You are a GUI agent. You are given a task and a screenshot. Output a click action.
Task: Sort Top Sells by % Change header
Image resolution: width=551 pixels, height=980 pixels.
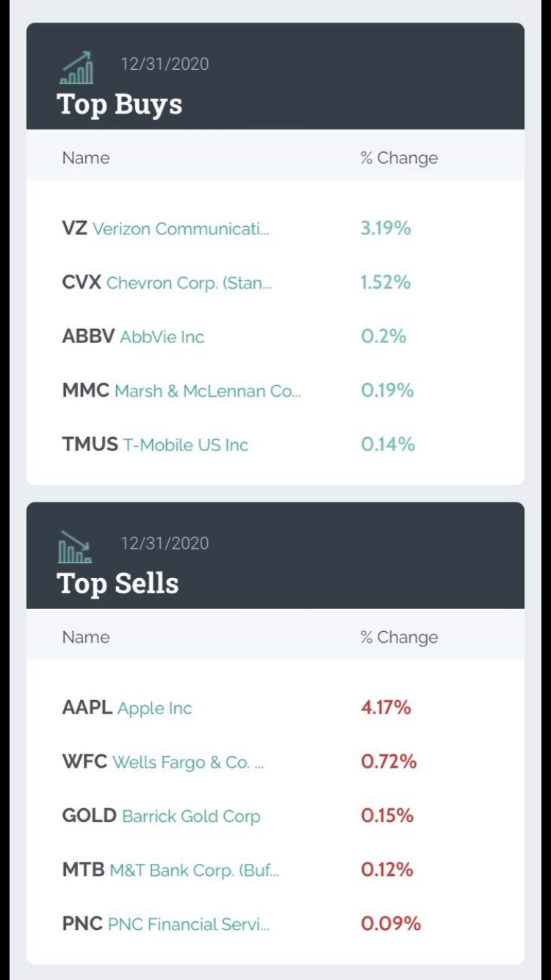point(399,638)
